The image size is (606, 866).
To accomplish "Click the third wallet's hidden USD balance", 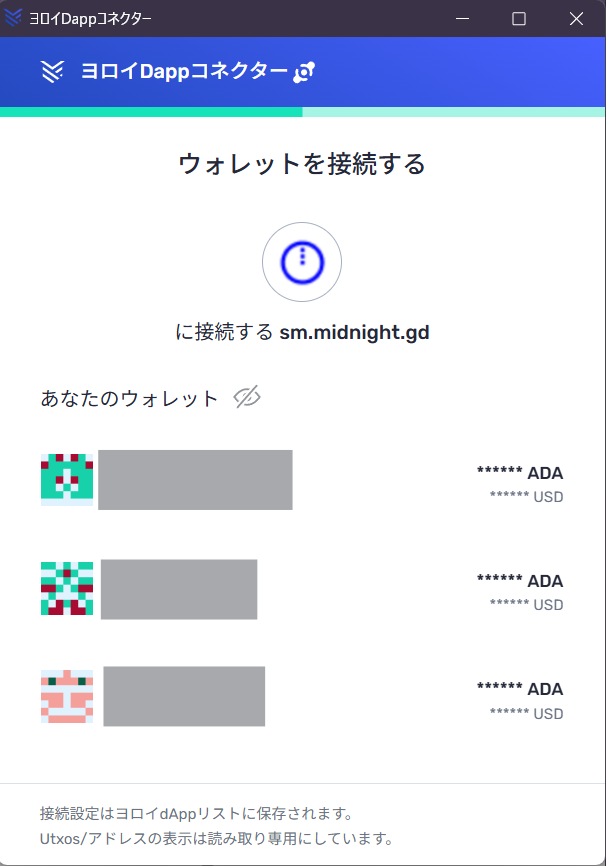I will 526,714.
